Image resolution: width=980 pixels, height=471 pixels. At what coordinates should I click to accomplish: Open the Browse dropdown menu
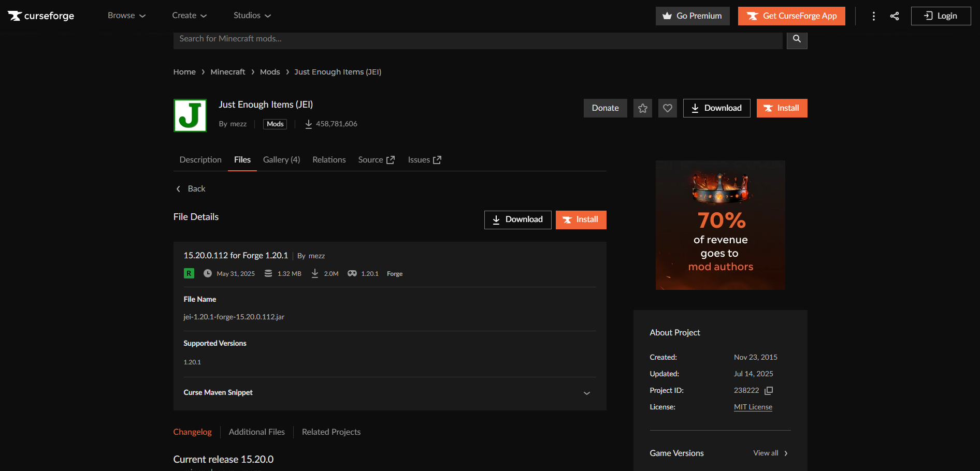click(x=126, y=16)
